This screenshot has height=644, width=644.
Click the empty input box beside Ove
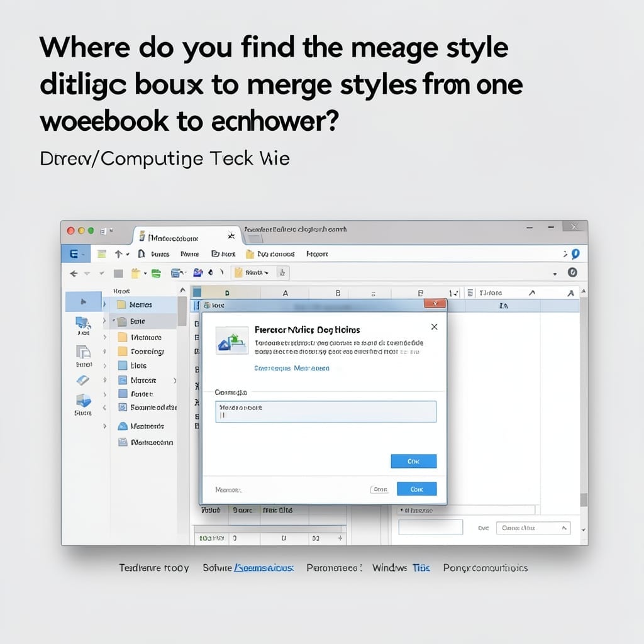click(430, 527)
